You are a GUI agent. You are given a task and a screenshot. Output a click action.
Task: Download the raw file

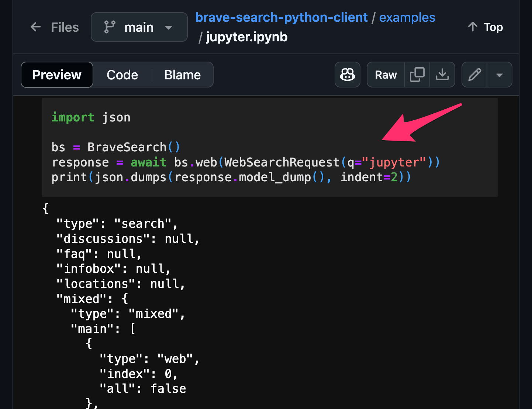tap(442, 75)
